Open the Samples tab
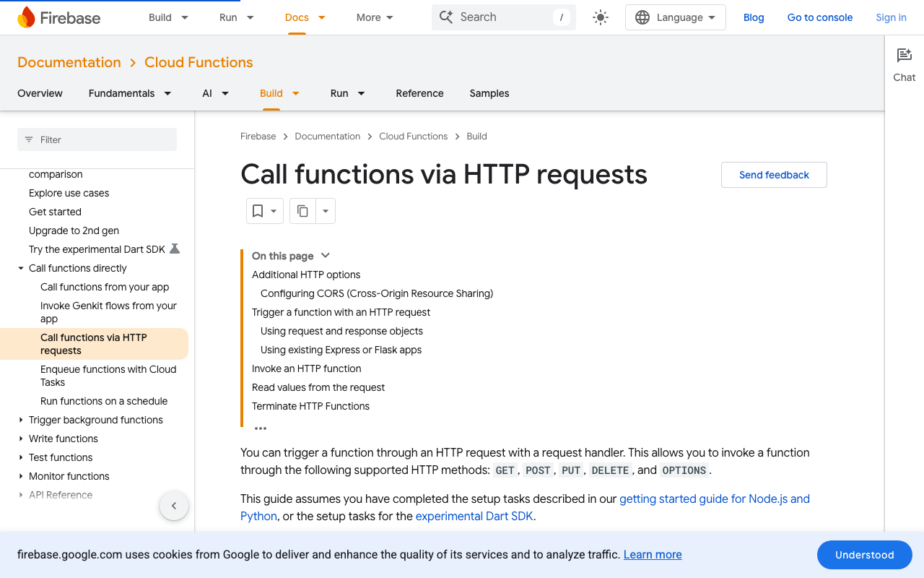924x578 pixels. [x=489, y=93]
